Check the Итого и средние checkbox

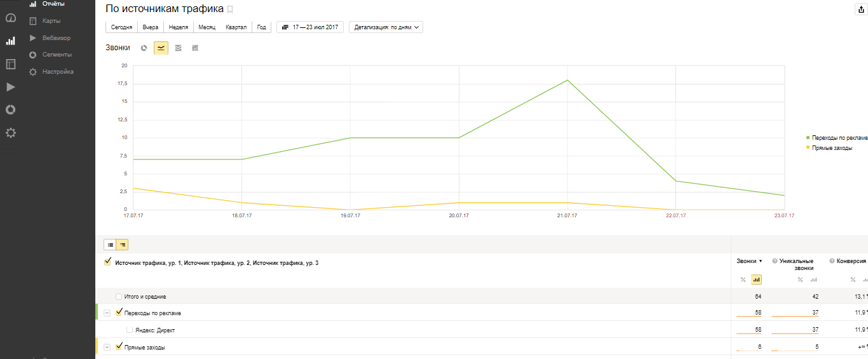pos(119,297)
